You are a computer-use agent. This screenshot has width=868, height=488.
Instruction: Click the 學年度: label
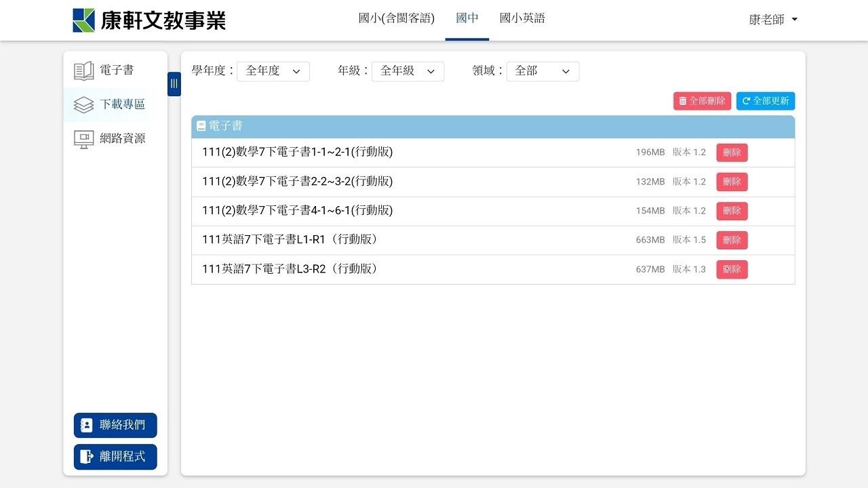(x=212, y=70)
